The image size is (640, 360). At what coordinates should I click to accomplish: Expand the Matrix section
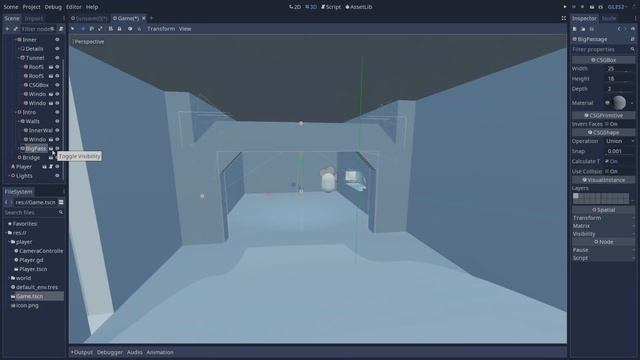[x=603, y=226]
